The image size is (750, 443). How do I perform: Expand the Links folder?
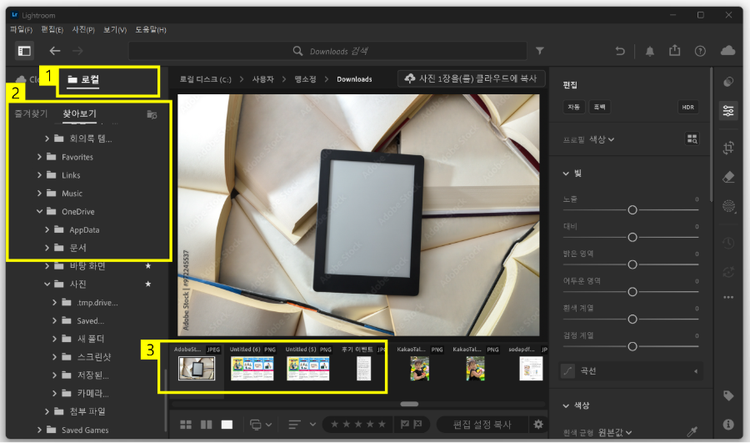click(40, 175)
